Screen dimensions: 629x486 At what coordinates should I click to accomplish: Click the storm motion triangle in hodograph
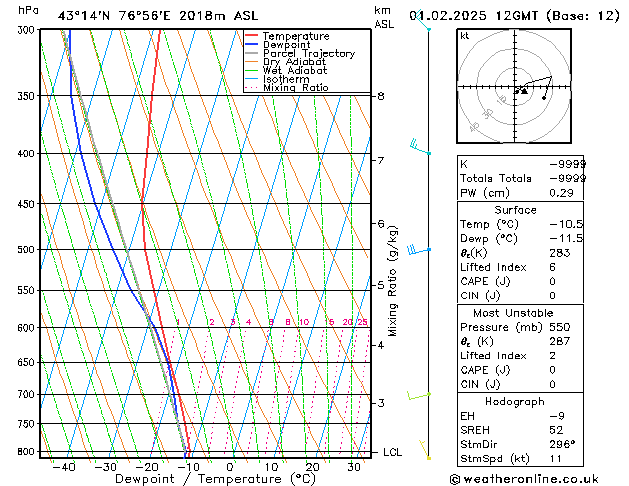(x=523, y=91)
